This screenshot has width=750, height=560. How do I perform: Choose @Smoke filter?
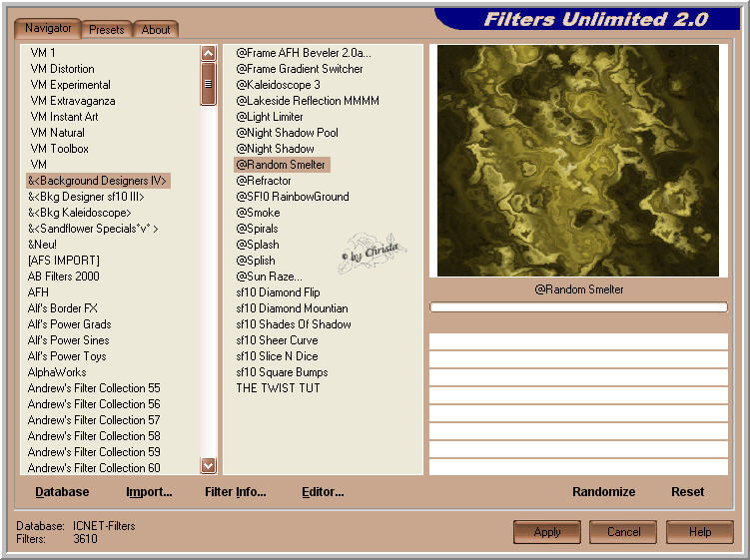[x=258, y=213]
